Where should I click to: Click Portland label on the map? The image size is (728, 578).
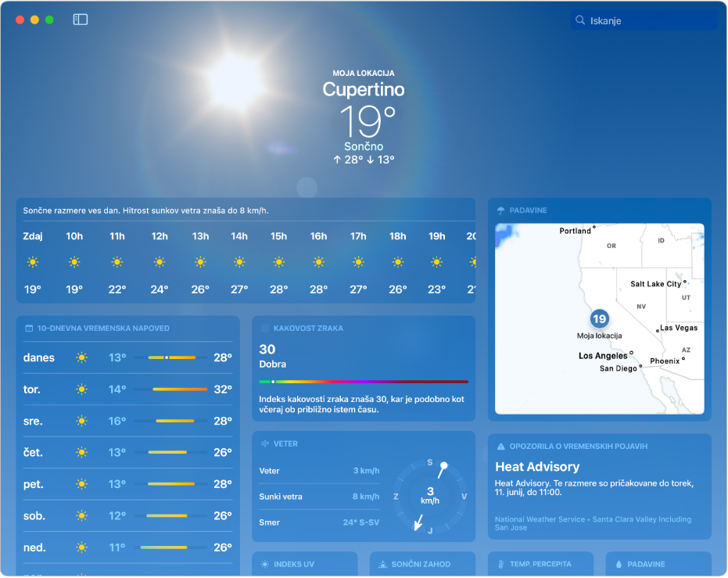click(576, 231)
